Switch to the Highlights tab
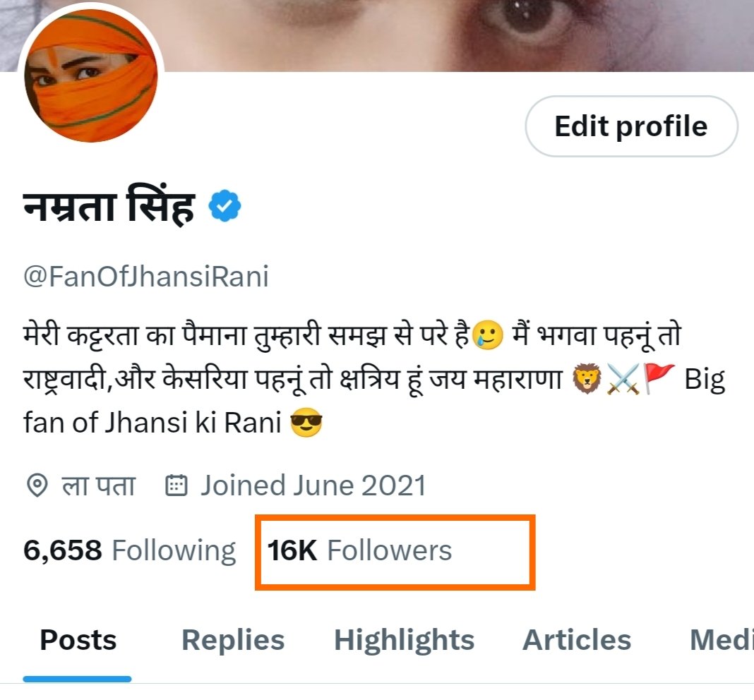The width and height of the screenshot is (754, 700). [x=404, y=641]
